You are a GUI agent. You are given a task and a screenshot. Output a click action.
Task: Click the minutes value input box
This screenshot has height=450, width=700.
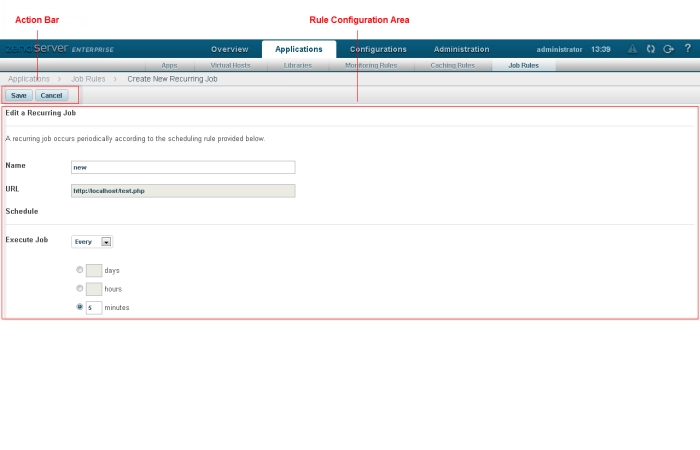pyautogui.click(x=93, y=307)
